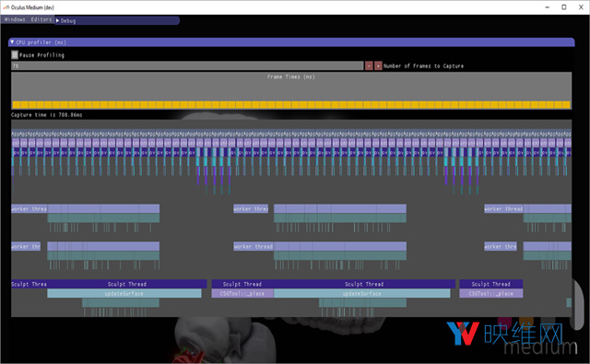Maximize the Oculus Medium window
Screen dimensions: 590x364
pos(563,7)
